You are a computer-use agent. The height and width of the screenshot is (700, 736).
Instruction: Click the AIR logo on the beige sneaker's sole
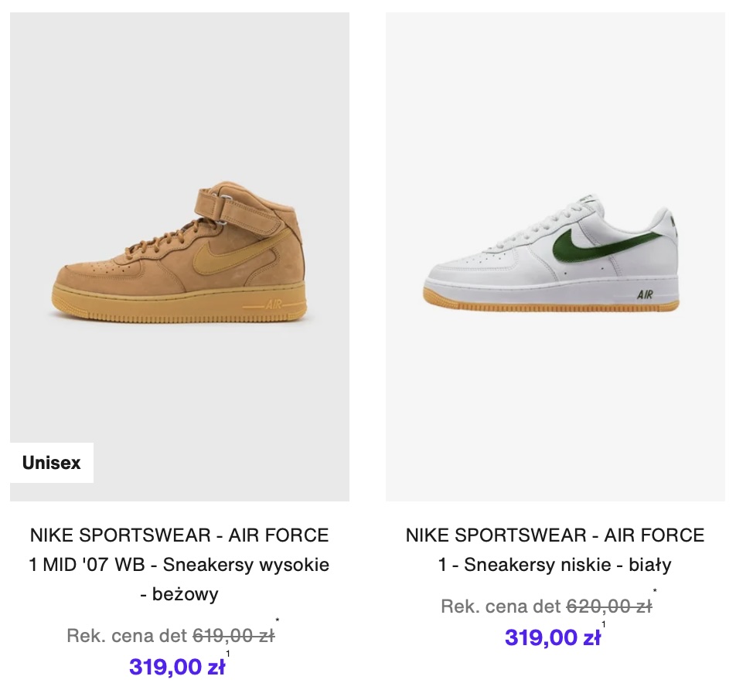[273, 304]
